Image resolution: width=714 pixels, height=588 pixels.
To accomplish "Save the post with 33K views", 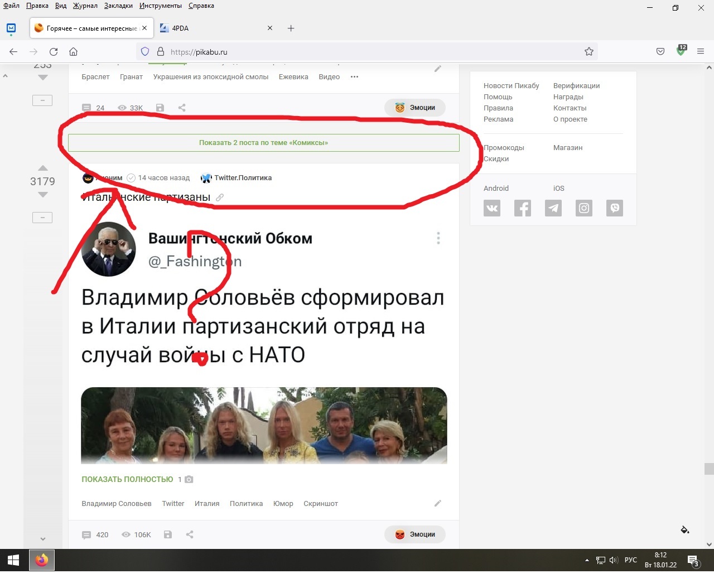I will [160, 108].
